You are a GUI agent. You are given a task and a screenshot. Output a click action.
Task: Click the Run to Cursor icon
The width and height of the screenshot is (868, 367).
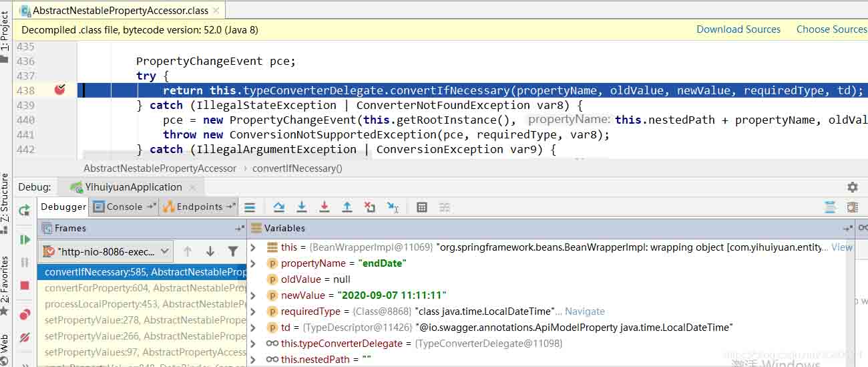(x=393, y=207)
